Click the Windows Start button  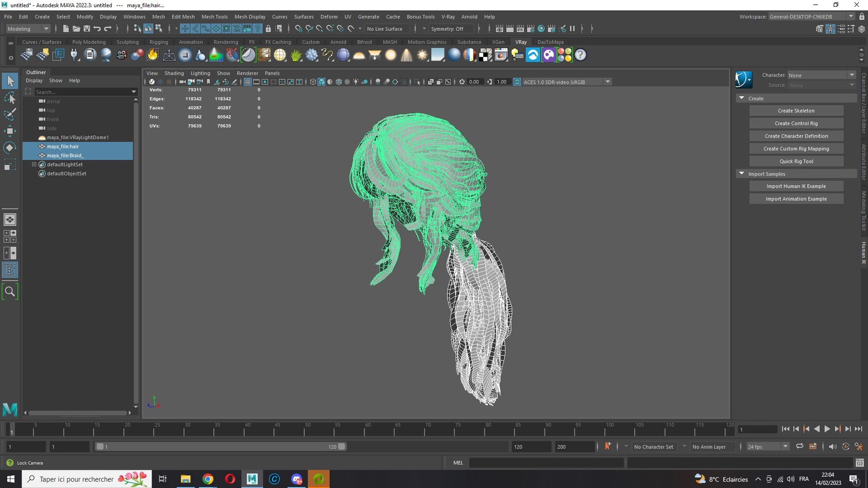11,479
